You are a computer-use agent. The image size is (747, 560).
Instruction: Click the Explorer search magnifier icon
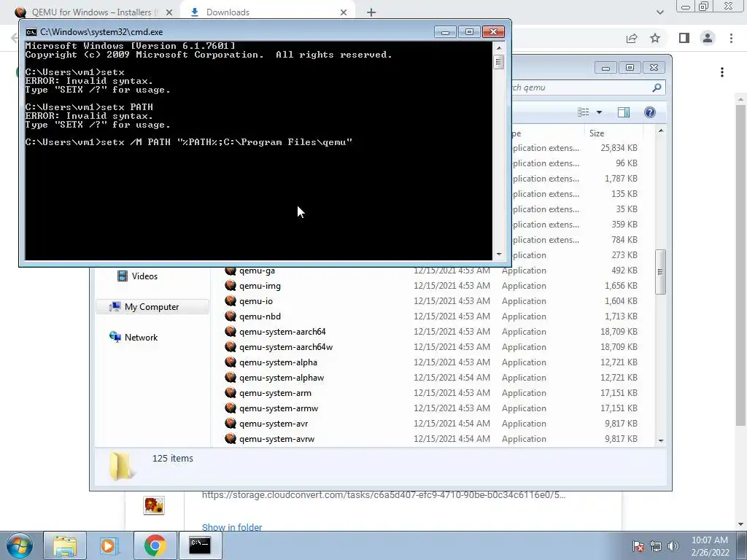[657, 87]
